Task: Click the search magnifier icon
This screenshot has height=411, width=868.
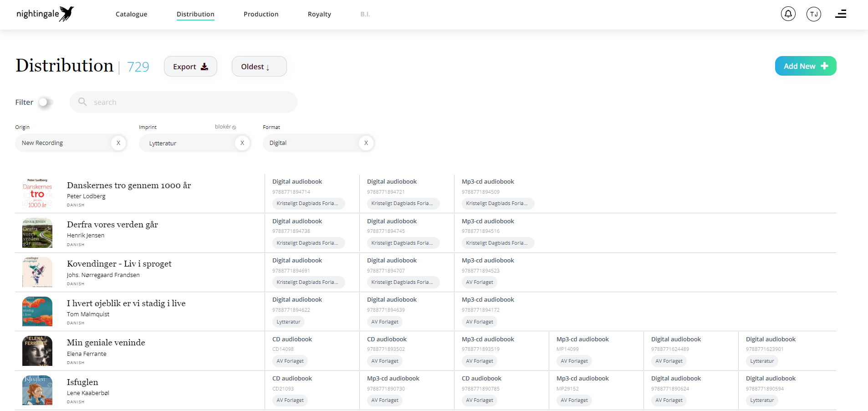Action: click(82, 102)
